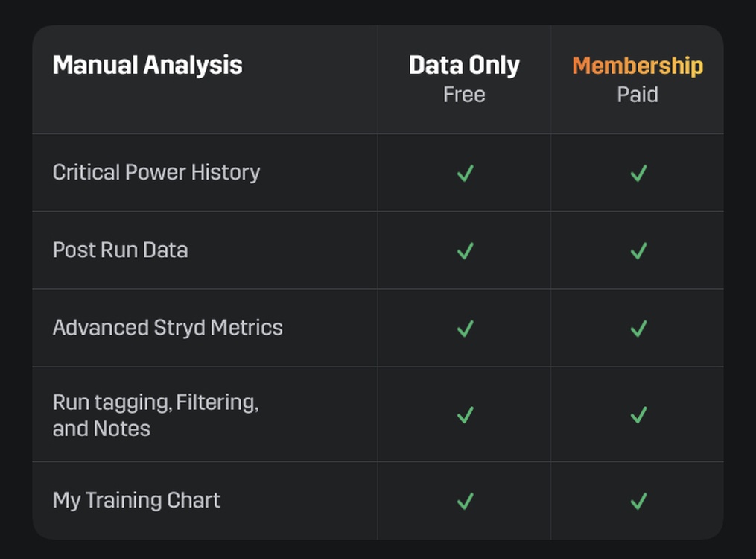The image size is (756, 559).
Task: Click Membership checkmark for Post Run Data
Action: 638,250
